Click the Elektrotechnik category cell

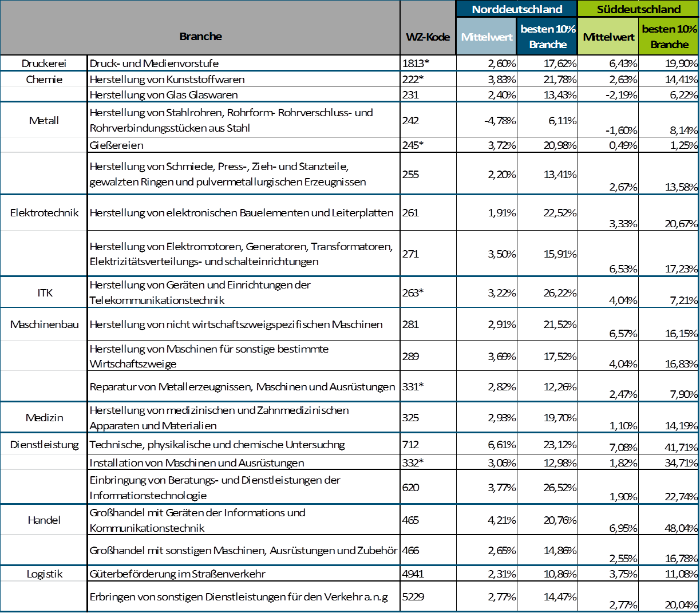click(x=44, y=213)
